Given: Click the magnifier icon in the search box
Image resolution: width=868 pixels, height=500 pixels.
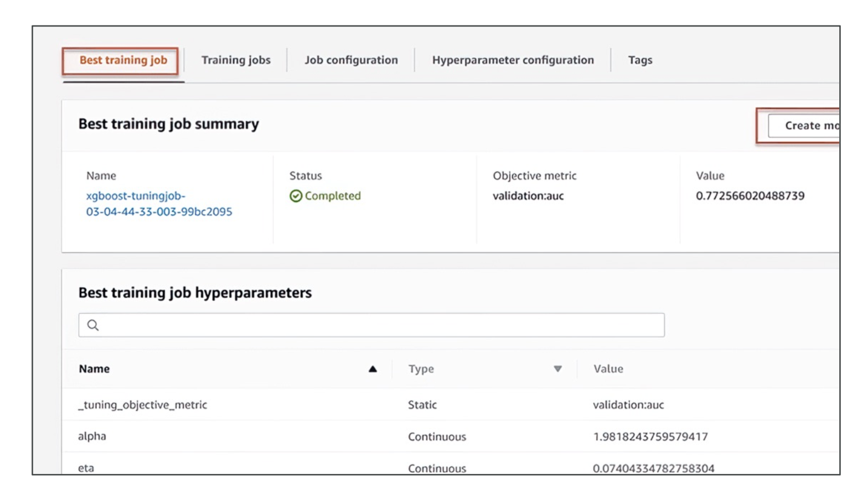Looking at the screenshot, I should 93,325.
